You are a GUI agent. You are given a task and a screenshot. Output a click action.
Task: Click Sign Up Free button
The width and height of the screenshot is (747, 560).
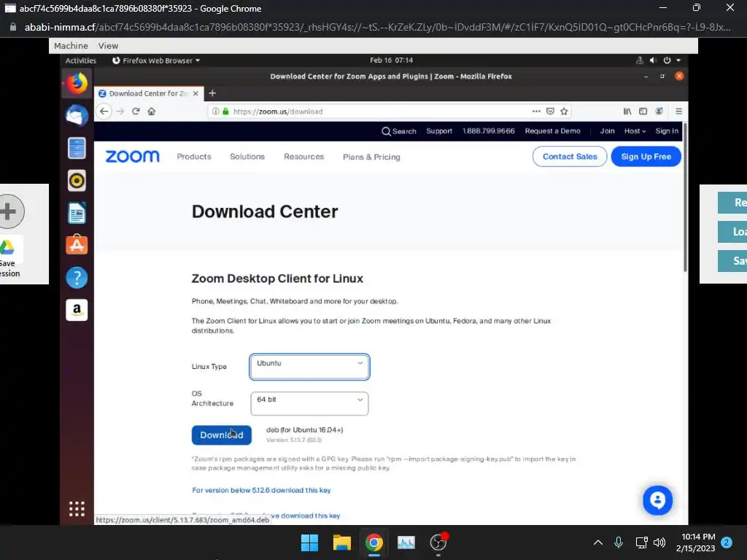click(646, 157)
